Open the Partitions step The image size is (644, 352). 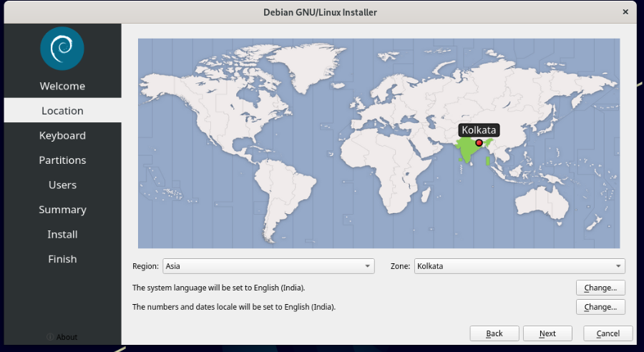62,160
